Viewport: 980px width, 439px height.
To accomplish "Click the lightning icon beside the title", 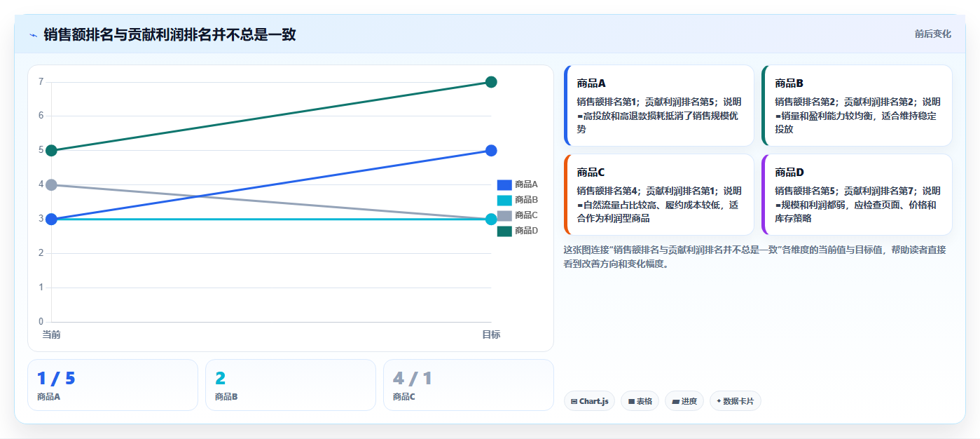I will coord(33,35).
